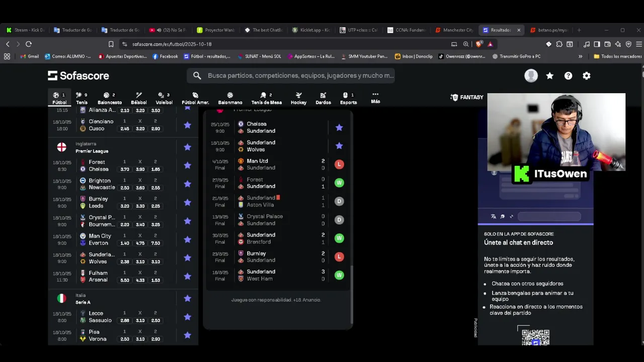Toggle favorite star for Burnley vs Leeds

pyautogui.click(x=188, y=202)
